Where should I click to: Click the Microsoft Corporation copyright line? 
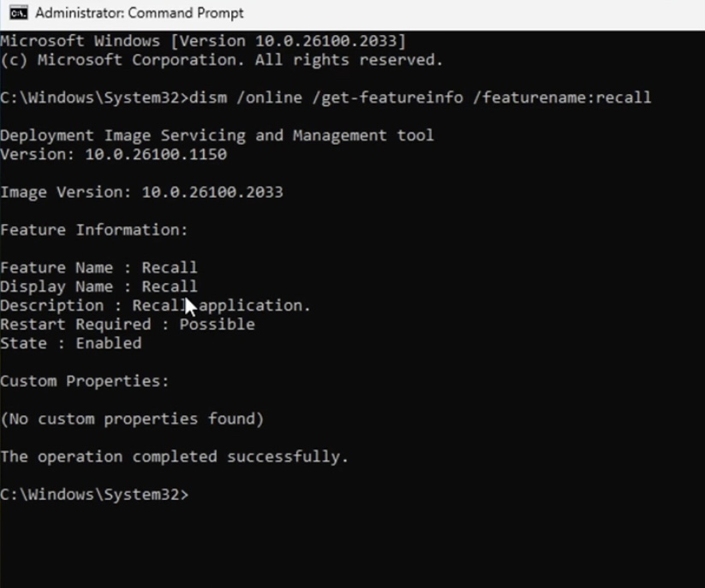pyautogui.click(x=222, y=60)
